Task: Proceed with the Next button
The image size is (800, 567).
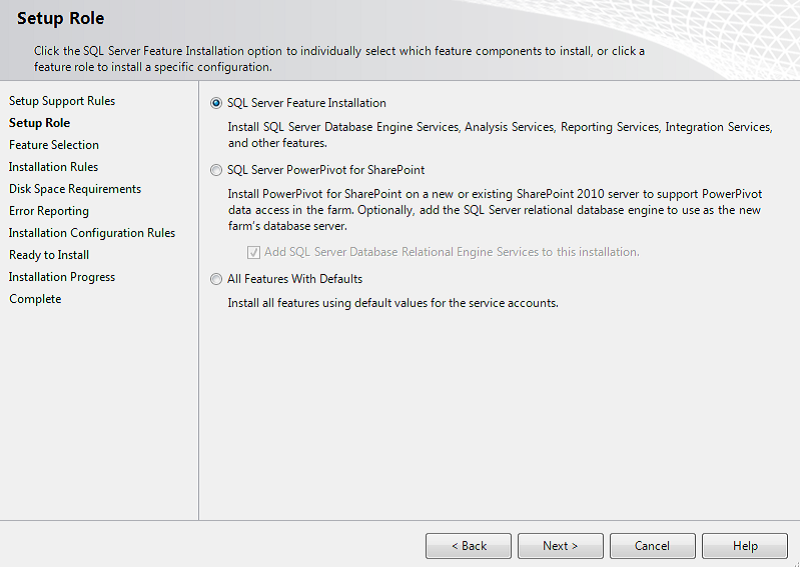Action: (561, 546)
